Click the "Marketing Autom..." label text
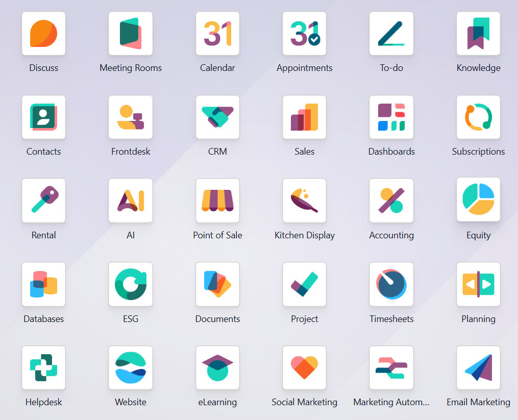 coord(391,402)
